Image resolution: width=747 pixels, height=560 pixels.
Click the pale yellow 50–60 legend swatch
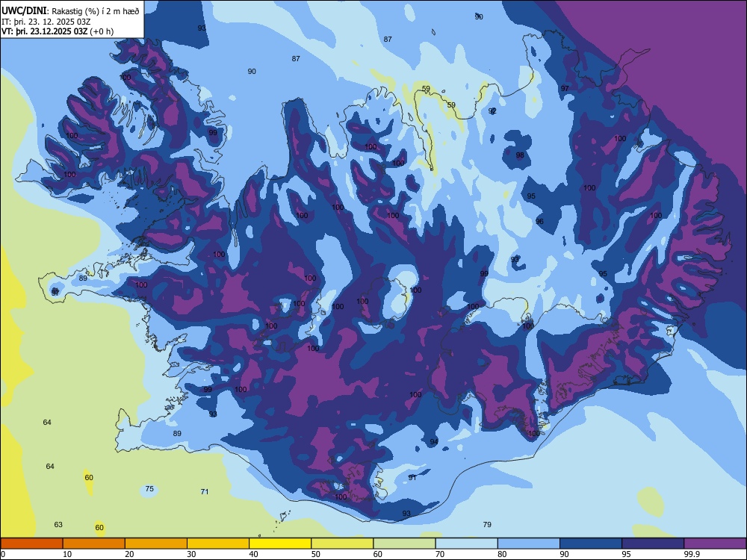click(343, 544)
